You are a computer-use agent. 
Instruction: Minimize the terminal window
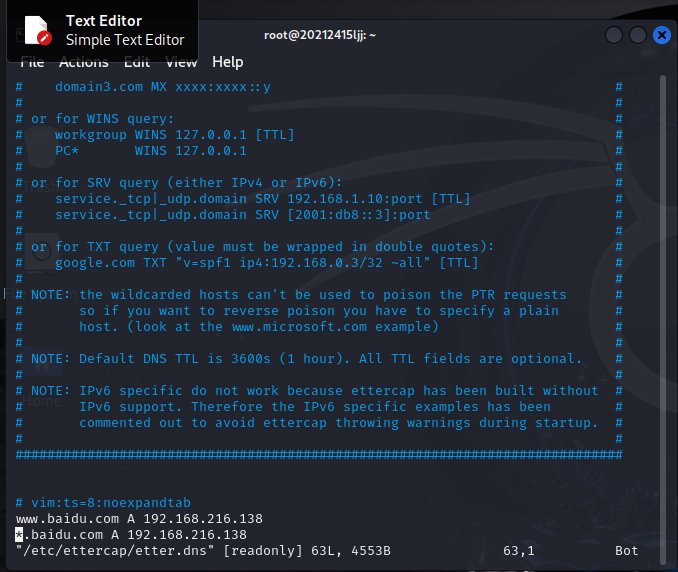tap(614, 35)
